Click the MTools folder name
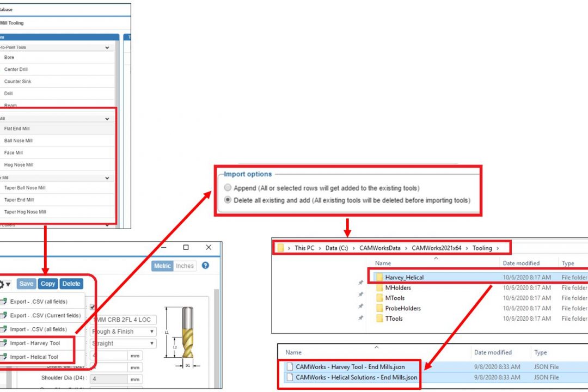Image resolution: width=588 pixels, height=392 pixels. coord(395,298)
